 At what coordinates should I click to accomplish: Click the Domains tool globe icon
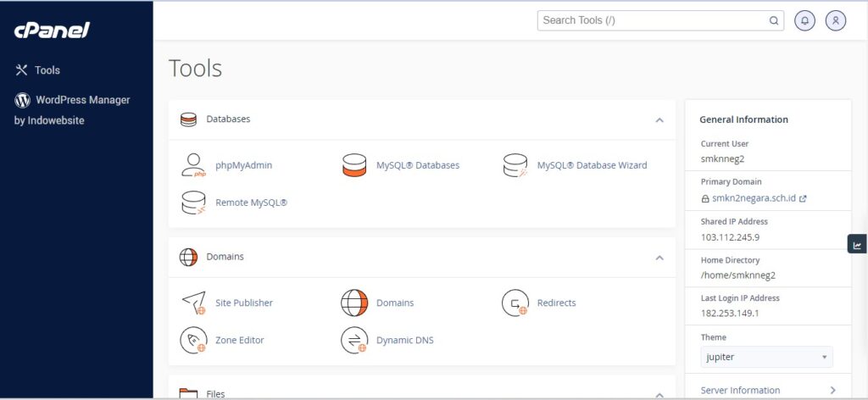click(x=354, y=303)
